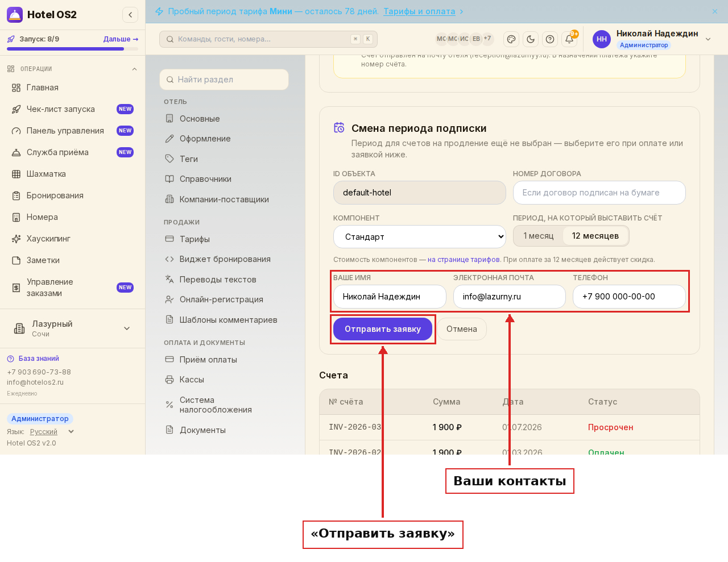Image resolution: width=728 pixels, height=562 pixels.
Task: Open Панель управления in the sidebar
Action: pos(72,131)
